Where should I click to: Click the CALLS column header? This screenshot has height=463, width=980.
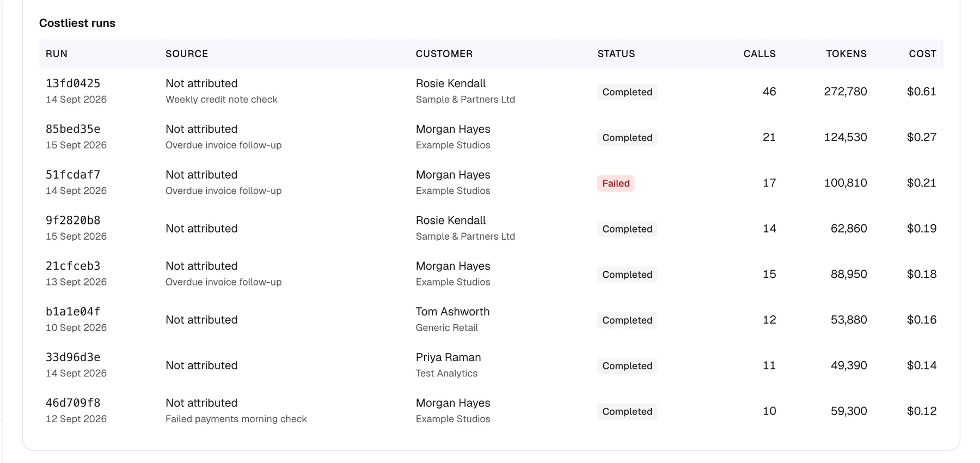(x=759, y=54)
